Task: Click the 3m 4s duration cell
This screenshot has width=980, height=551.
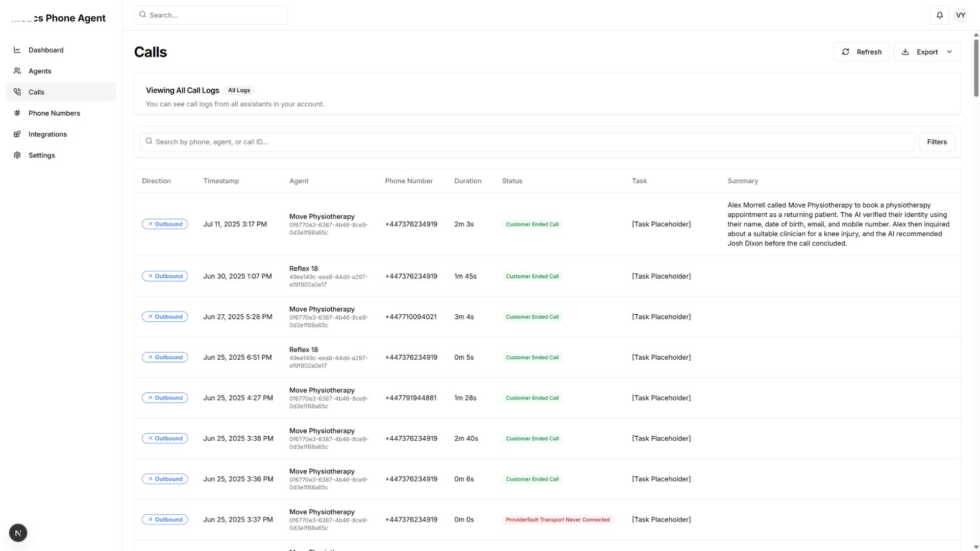Action: click(464, 317)
